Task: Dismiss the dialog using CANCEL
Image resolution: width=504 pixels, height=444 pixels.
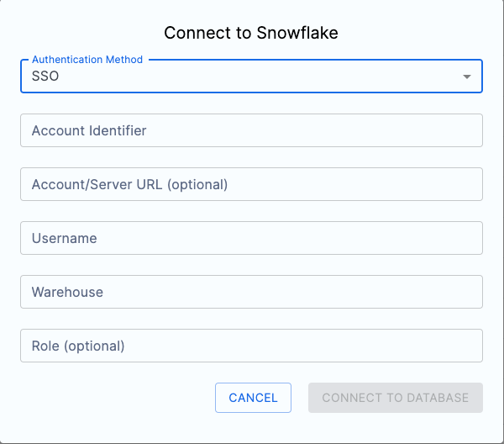Action: coord(253,398)
